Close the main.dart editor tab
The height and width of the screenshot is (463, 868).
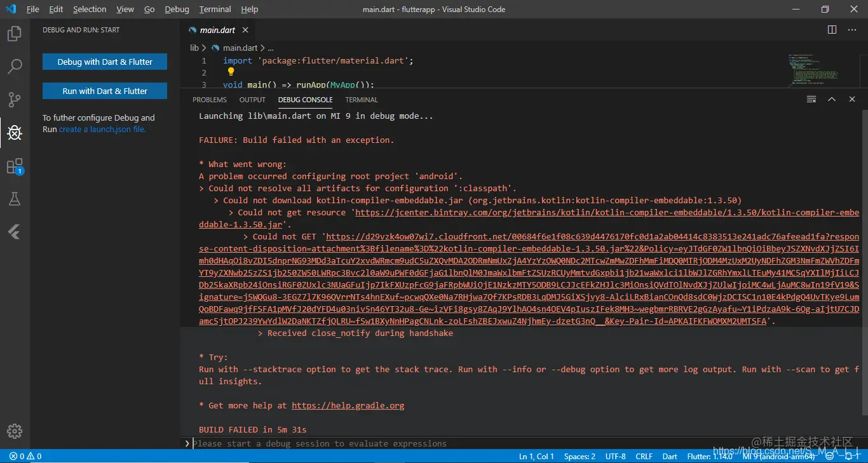245,30
